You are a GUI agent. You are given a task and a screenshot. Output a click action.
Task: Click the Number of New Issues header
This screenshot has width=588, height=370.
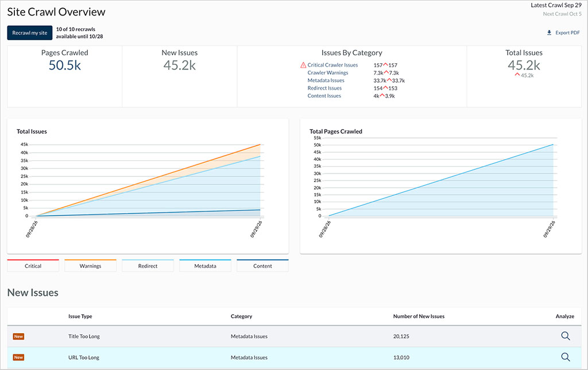click(x=419, y=317)
